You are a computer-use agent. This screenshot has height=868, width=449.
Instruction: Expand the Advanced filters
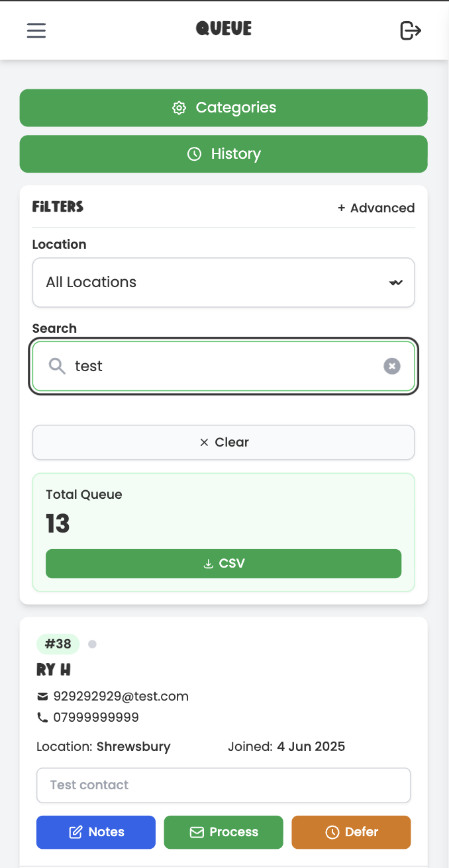click(376, 208)
